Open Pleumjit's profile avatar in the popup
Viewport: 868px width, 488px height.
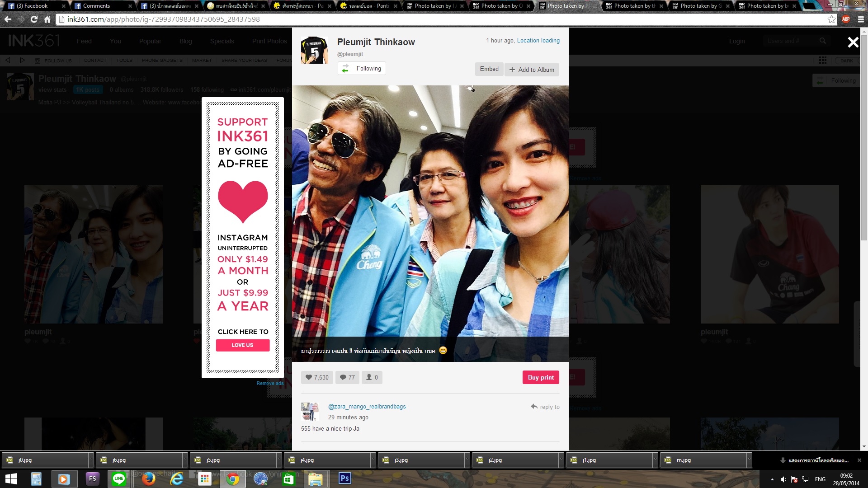point(315,50)
